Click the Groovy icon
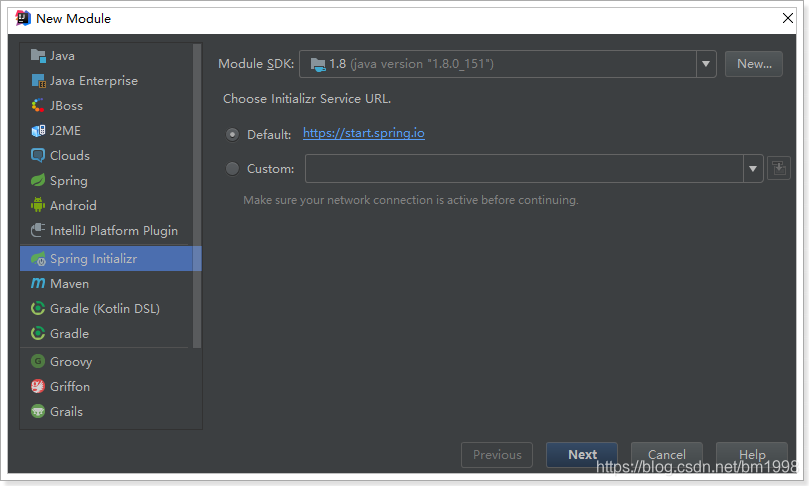 click(x=38, y=361)
